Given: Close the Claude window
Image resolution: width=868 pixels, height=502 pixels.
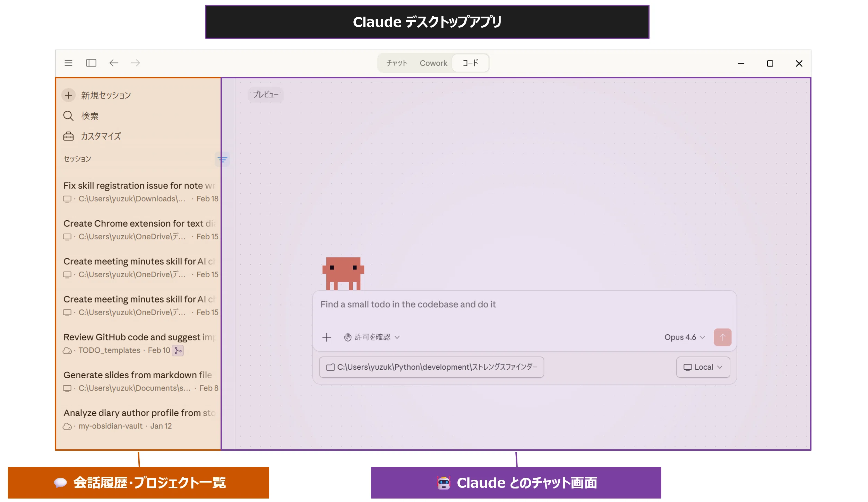Looking at the screenshot, I should click(799, 63).
